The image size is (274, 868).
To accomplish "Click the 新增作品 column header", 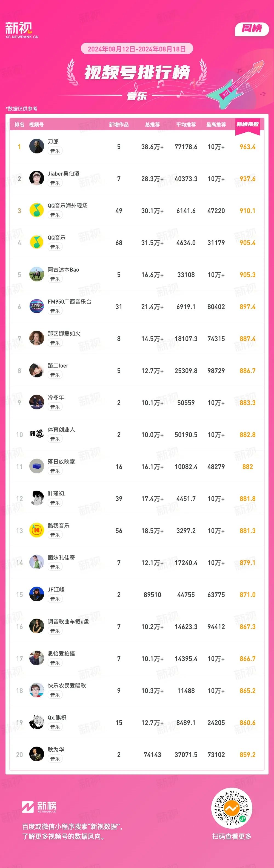I will point(118,125).
